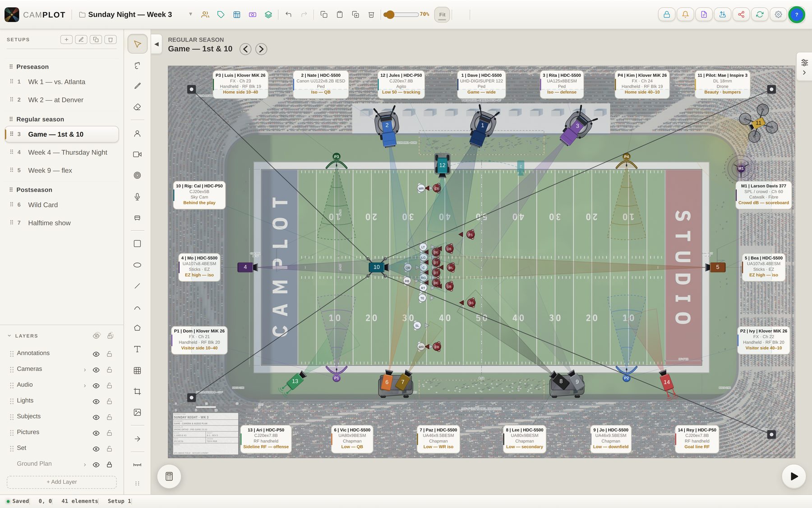Open the layers stack icon in toolbar
812x508 pixels.
[x=268, y=14]
